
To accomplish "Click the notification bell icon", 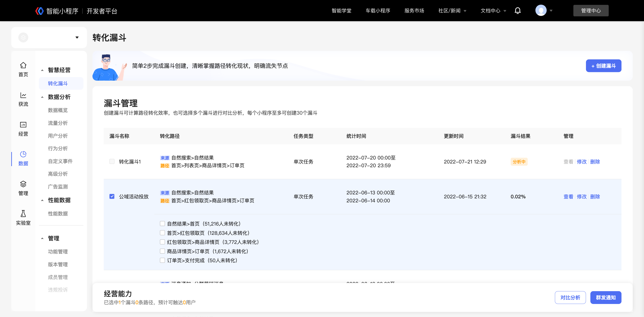I will coord(518,11).
